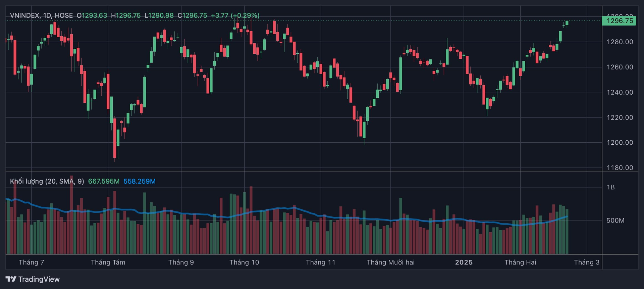This screenshot has height=289, width=644.
Task: Click the blue SMA value 558.259M
Action: (x=139, y=181)
